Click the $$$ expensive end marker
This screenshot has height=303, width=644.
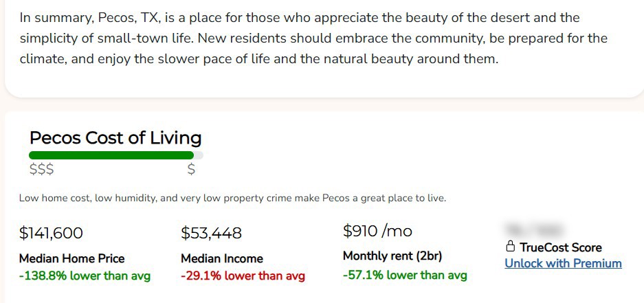(x=41, y=170)
